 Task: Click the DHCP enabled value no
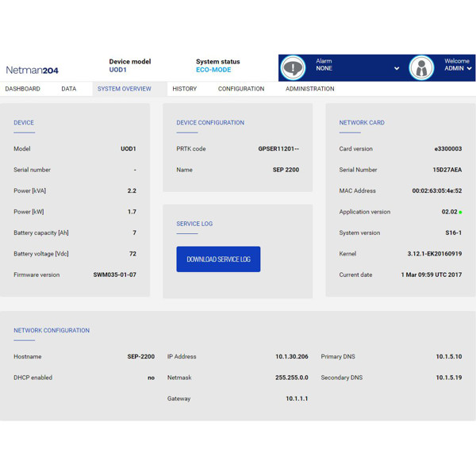(x=152, y=378)
